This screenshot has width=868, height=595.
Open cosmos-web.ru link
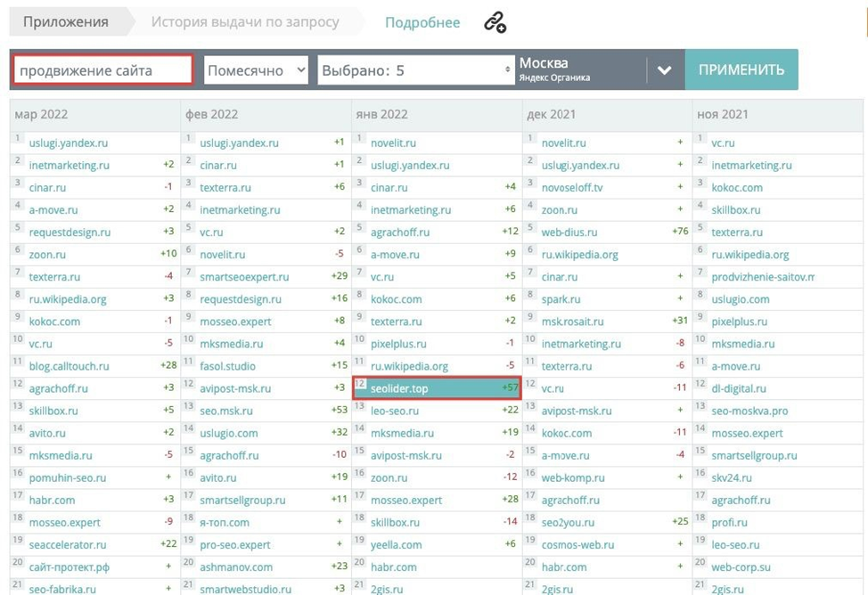coord(578,544)
